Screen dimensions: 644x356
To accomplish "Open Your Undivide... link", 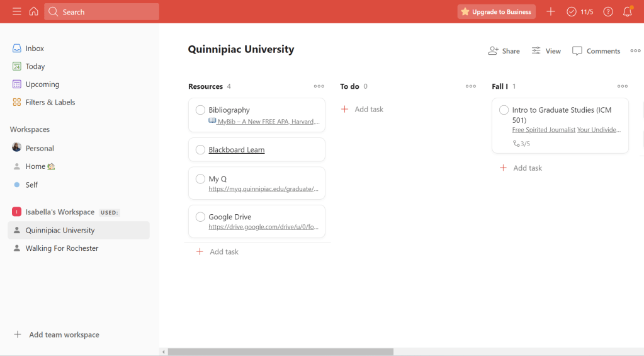I will tap(599, 130).
